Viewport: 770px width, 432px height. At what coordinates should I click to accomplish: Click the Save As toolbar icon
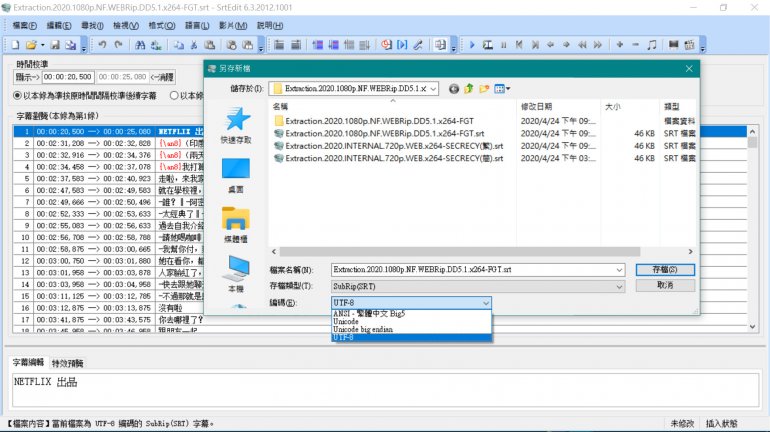point(71,45)
